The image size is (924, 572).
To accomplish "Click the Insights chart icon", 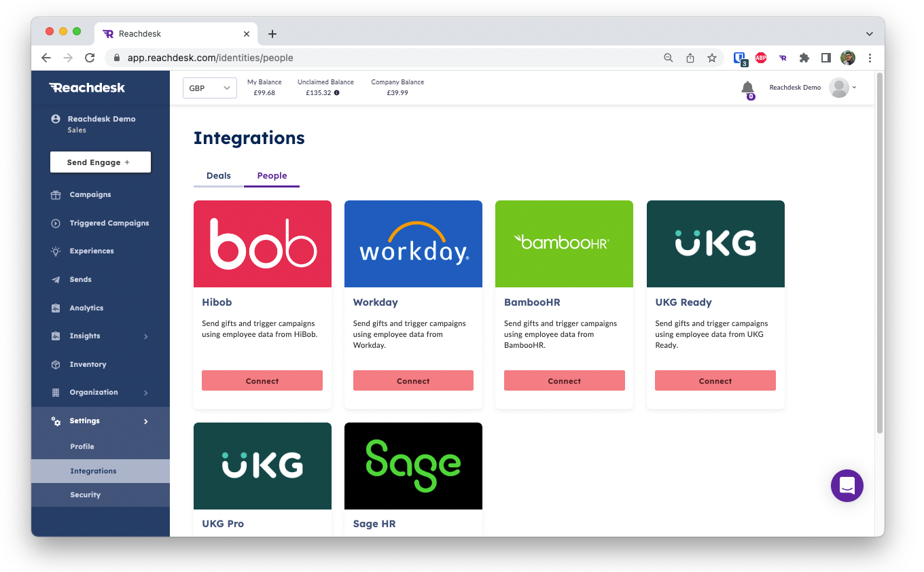I will pos(56,336).
